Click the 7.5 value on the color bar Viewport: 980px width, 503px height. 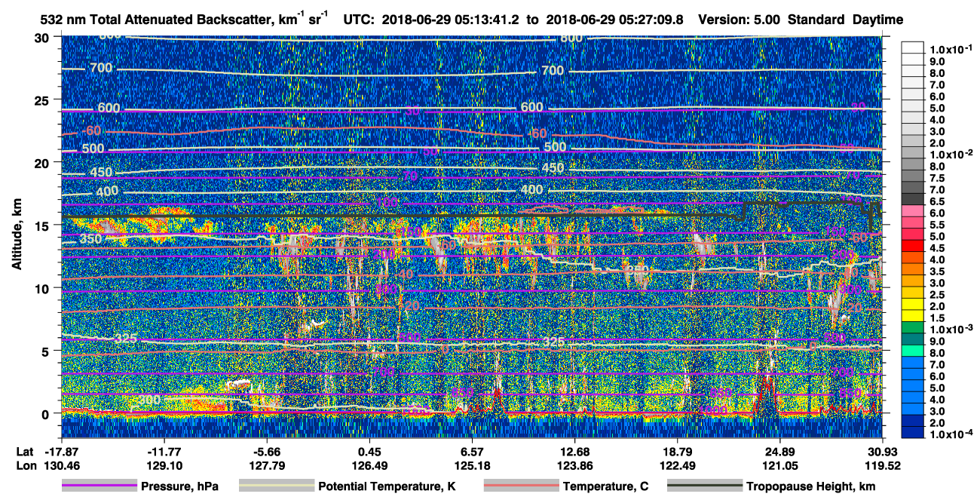(936, 177)
